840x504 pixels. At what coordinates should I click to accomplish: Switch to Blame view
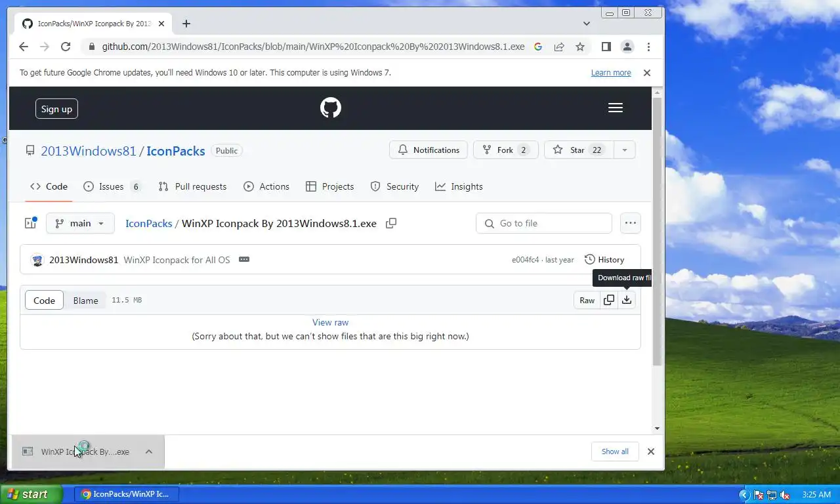click(85, 301)
